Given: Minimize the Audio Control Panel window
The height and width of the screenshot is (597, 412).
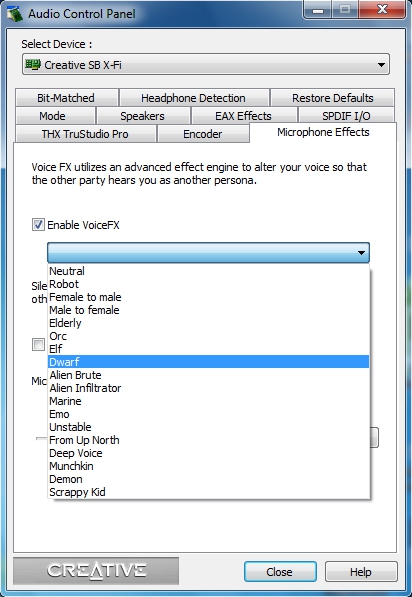Looking at the screenshot, I should click(318, 9).
